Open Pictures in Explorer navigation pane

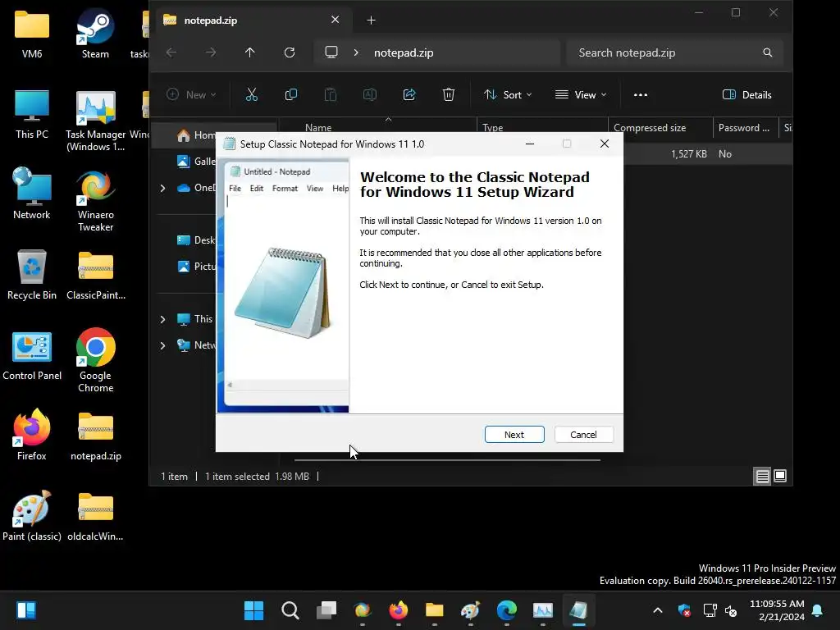tap(196, 267)
